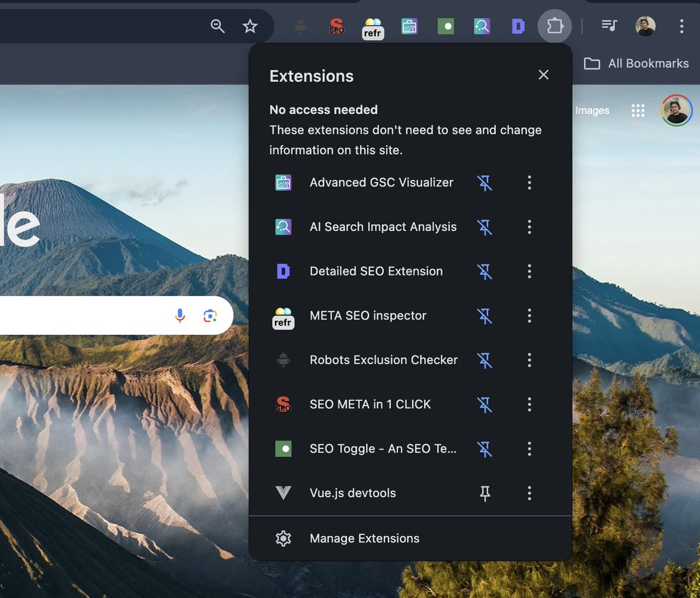Toggle the Extensions puzzle-piece button
This screenshot has width=700, height=598.
(554, 26)
